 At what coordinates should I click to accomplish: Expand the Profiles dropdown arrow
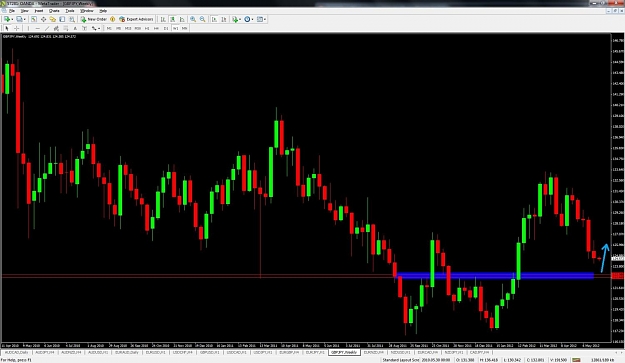pyautogui.click(x=24, y=19)
